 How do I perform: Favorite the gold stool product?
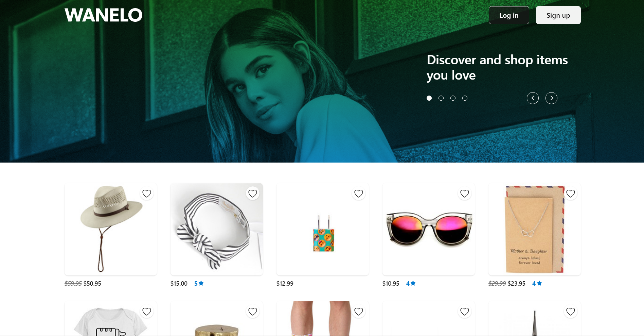pyautogui.click(x=253, y=312)
